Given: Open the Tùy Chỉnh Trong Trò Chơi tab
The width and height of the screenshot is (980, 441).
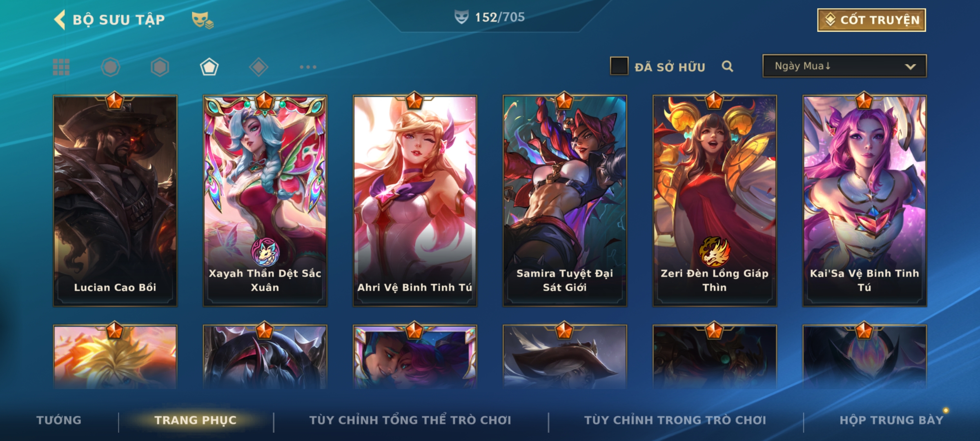Looking at the screenshot, I should [x=675, y=420].
